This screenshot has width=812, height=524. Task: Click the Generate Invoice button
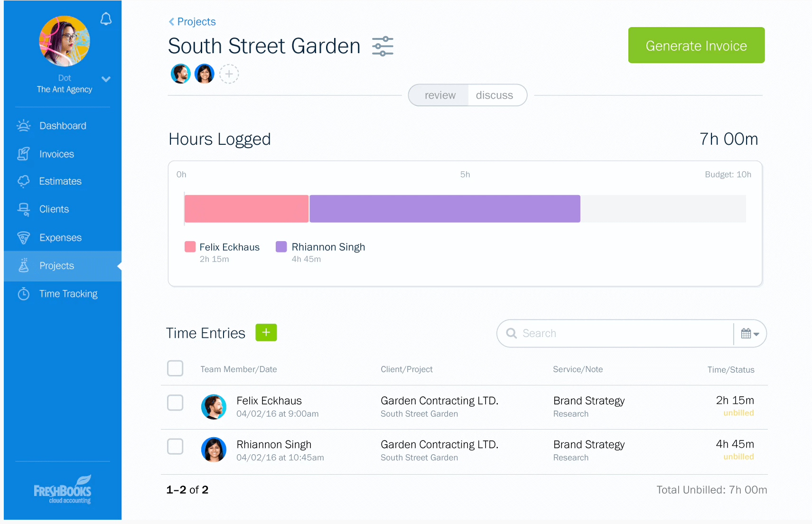(696, 46)
